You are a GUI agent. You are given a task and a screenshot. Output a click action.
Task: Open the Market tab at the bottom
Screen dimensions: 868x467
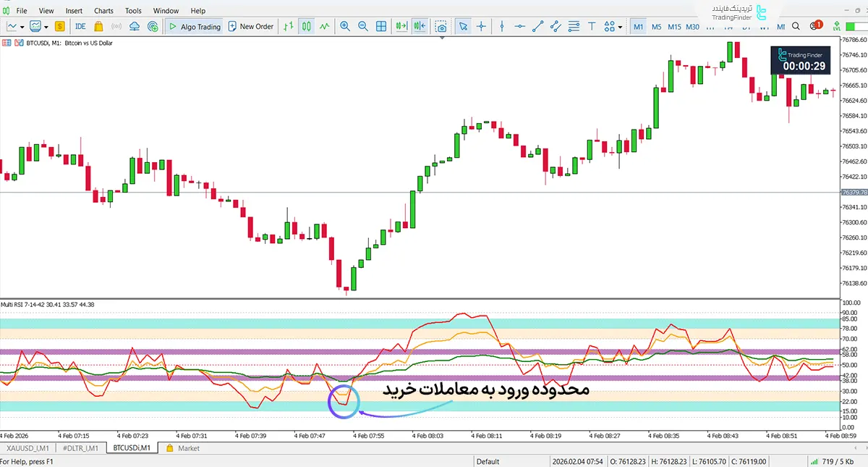click(187, 447)
